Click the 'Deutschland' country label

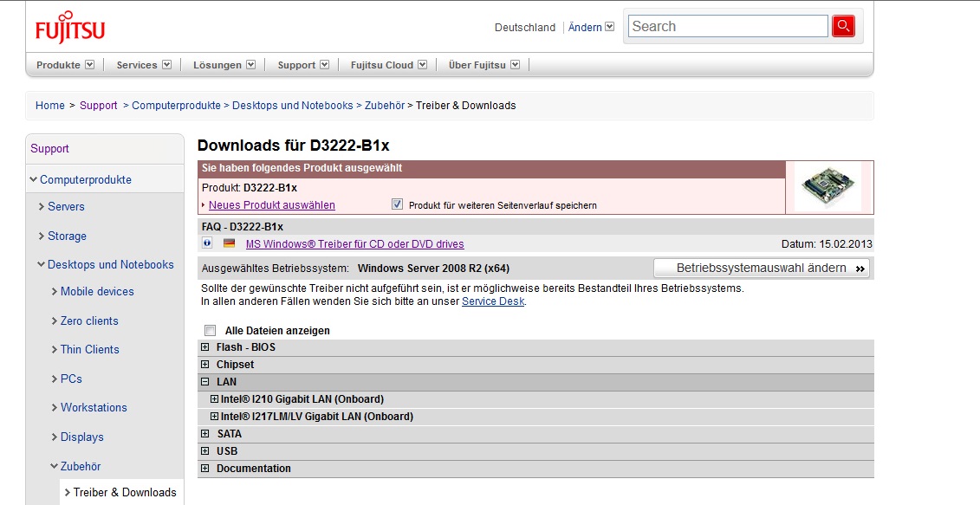525,28
